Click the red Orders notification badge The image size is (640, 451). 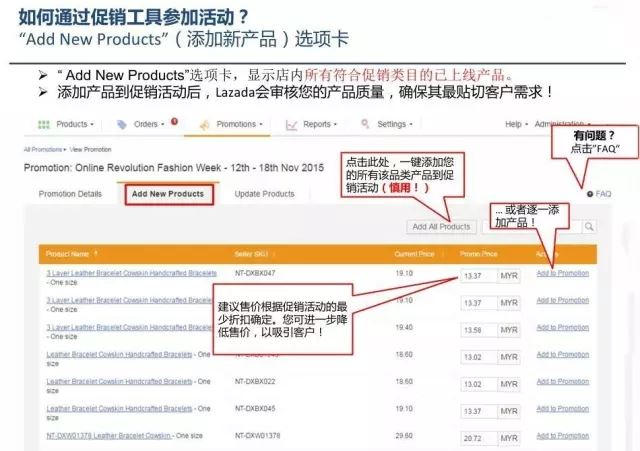(174, 121)
